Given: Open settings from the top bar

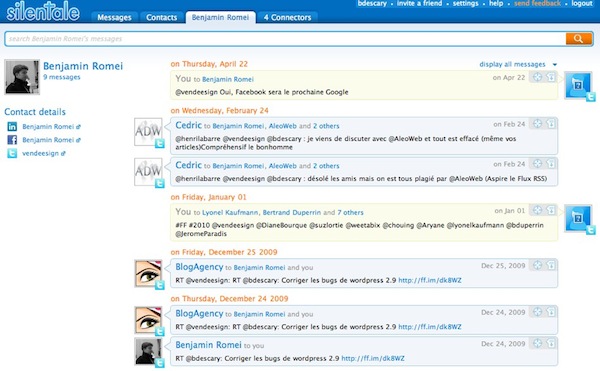Looking at the screenshot, I should [465, 3].
